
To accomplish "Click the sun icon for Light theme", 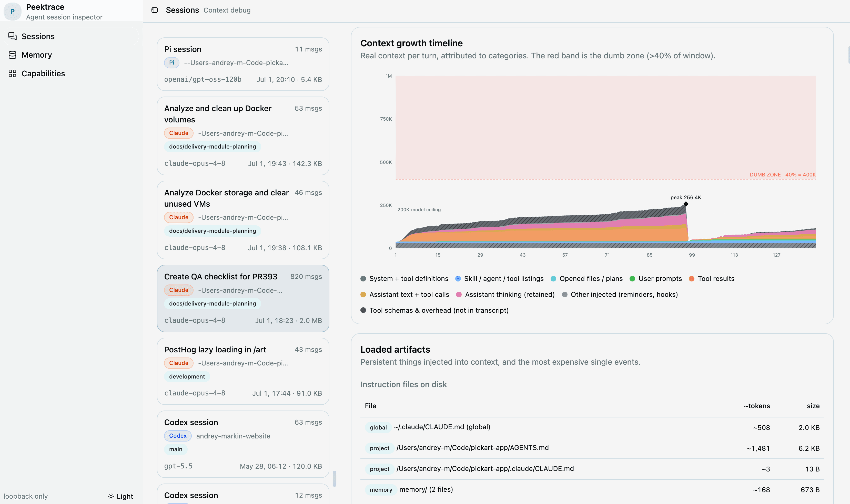I will click(111, 497).
